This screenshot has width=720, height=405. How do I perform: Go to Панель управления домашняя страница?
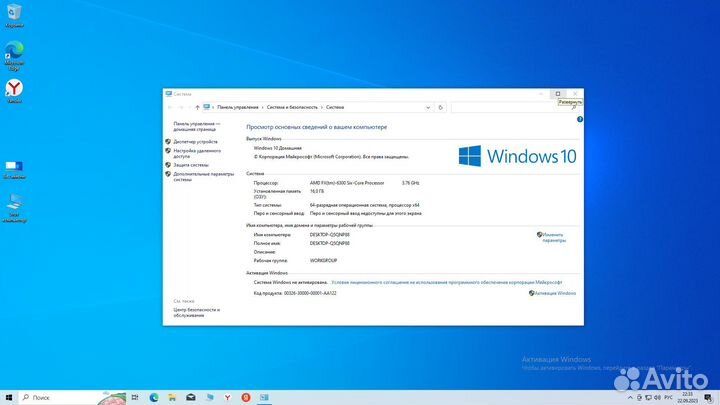point(197,126)
